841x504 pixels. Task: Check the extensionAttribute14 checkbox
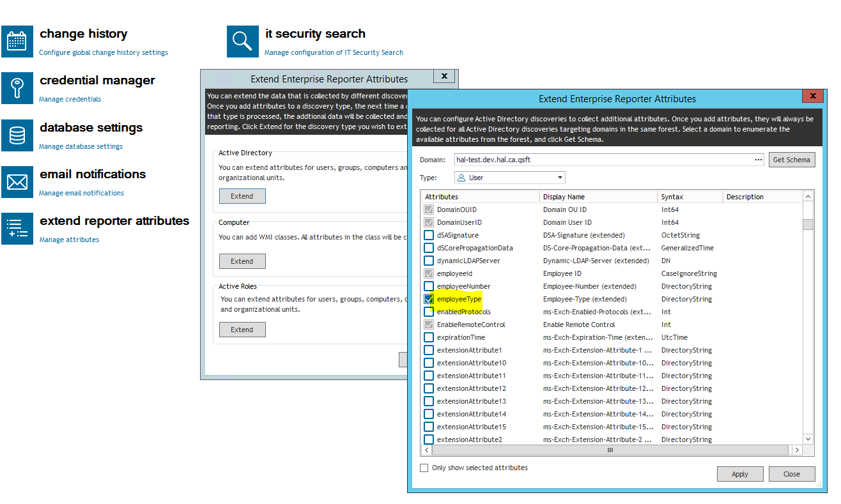coord(429,414)
